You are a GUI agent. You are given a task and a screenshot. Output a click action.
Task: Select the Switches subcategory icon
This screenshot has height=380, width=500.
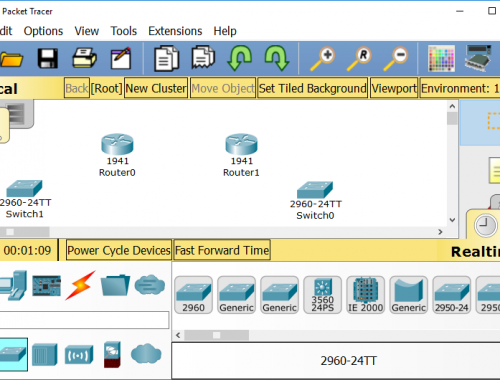click(x=13, y=354)
